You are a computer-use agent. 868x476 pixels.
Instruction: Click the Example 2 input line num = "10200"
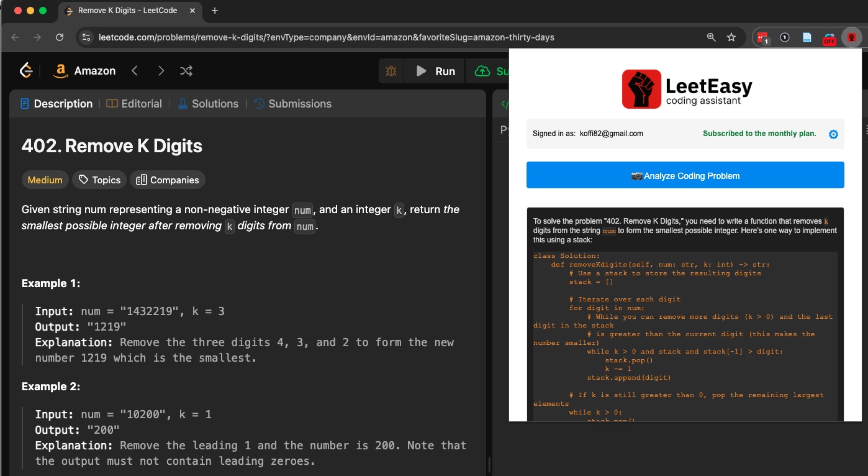point(124,414)
